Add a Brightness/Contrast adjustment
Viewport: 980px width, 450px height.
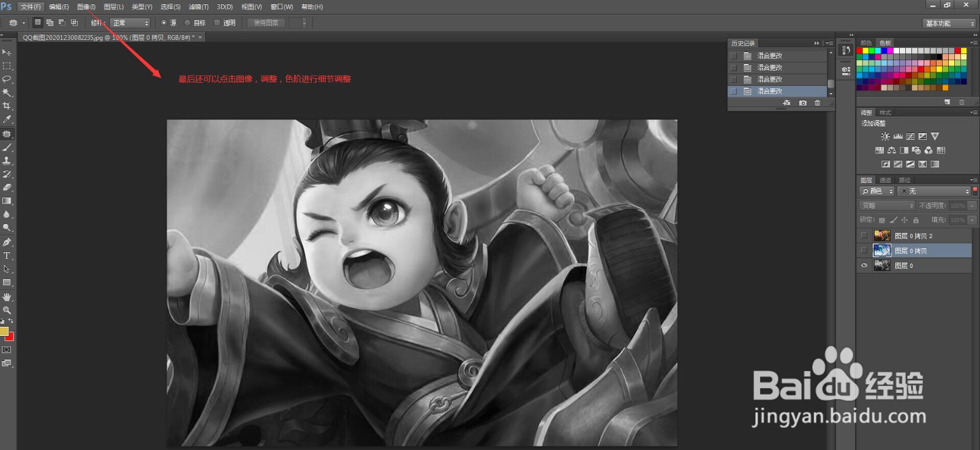pyautogui.click(x=885, y=137)
